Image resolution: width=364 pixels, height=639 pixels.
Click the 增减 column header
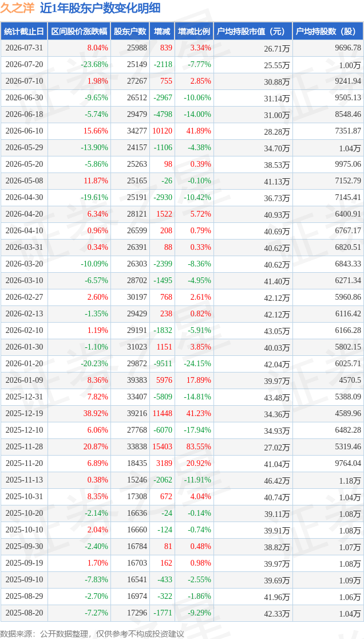click(161, 32)
